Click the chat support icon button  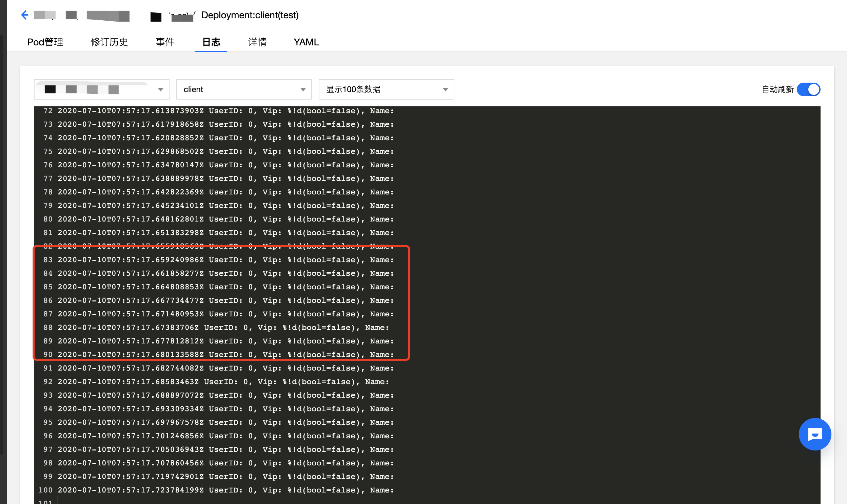(x=814, y=434)
